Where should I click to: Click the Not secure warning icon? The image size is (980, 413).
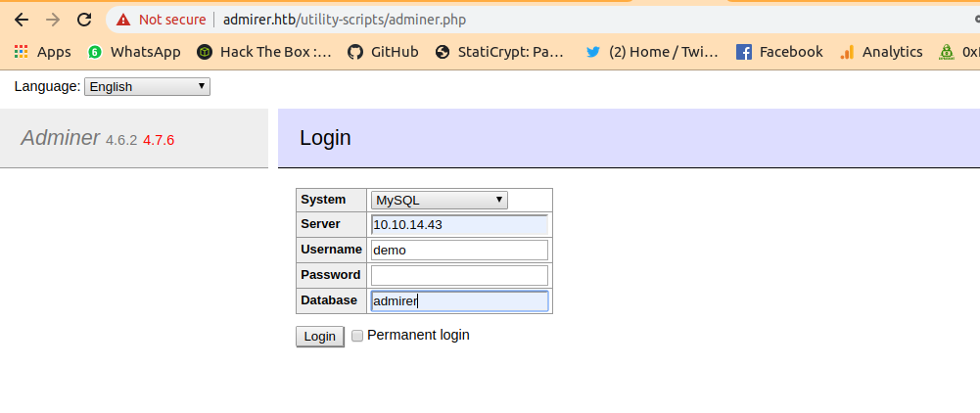[123, 20]
